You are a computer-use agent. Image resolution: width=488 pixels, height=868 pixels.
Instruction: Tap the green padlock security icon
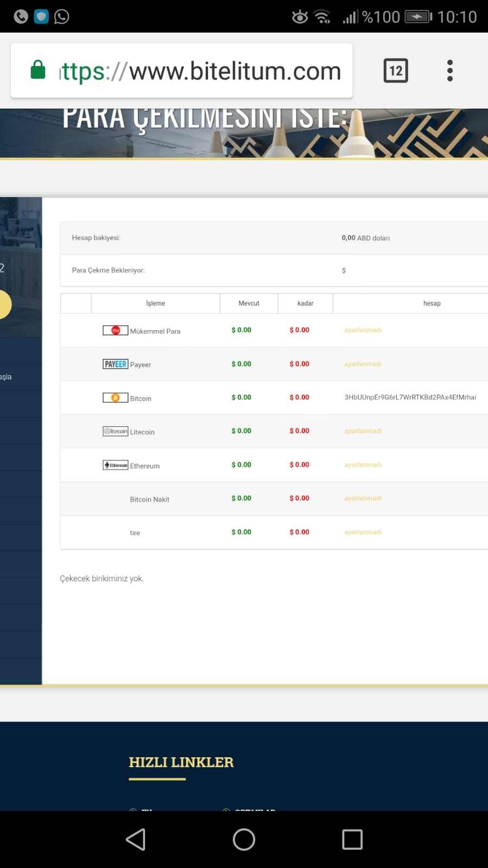coord(38,70)
